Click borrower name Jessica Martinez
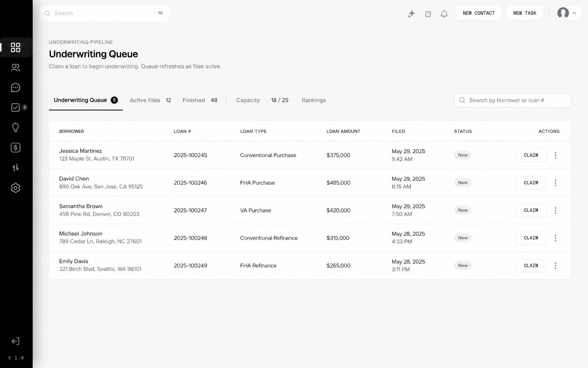Image resolution: width=588 pixels, height=368 pixels. 80,151
